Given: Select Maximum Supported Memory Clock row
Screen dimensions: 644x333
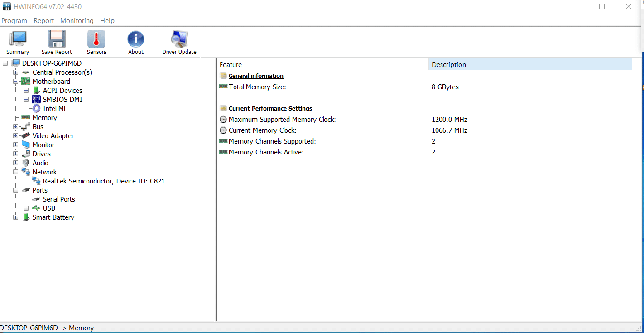Looking at the screenshot, I should point(425,120).
